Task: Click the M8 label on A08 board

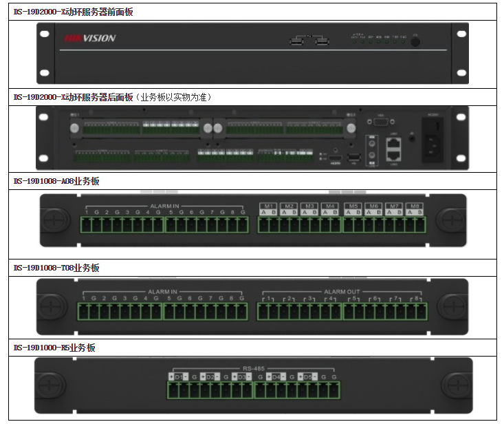Action: point(415,206)
